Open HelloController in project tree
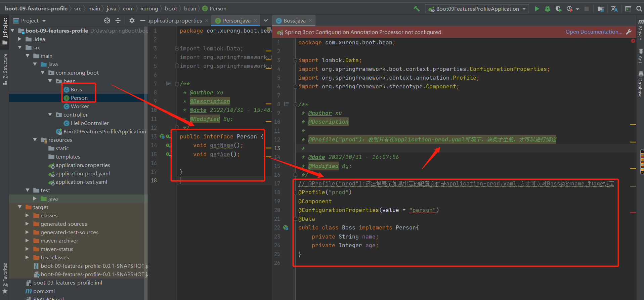Viewport: 644px width, 300px height. (x=90, y=123)
